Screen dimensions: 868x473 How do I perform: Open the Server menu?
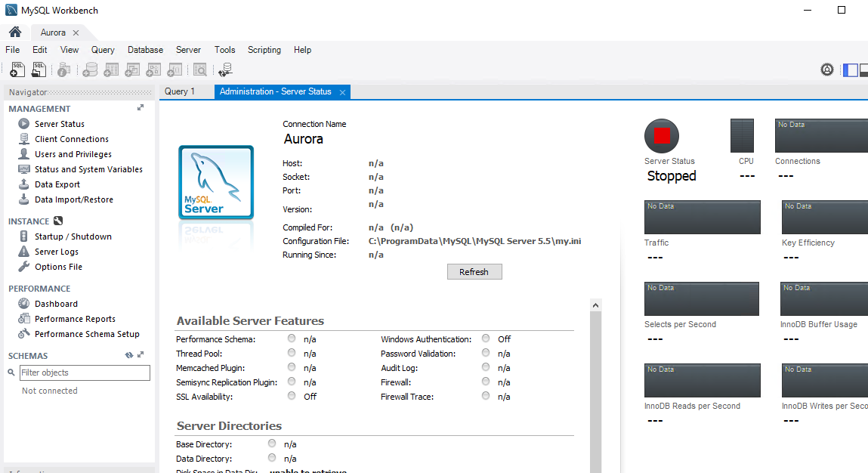click(x=188, y=50)
